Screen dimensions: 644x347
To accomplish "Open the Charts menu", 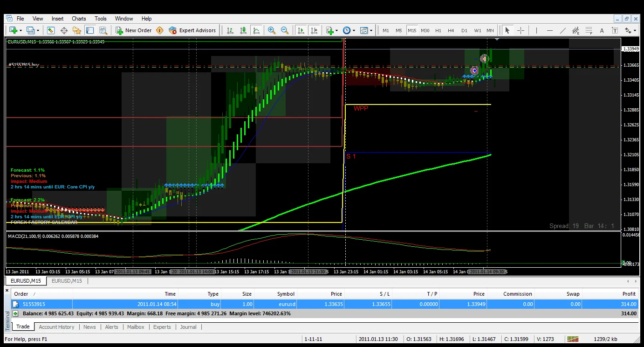I will (x=79, y=19).
